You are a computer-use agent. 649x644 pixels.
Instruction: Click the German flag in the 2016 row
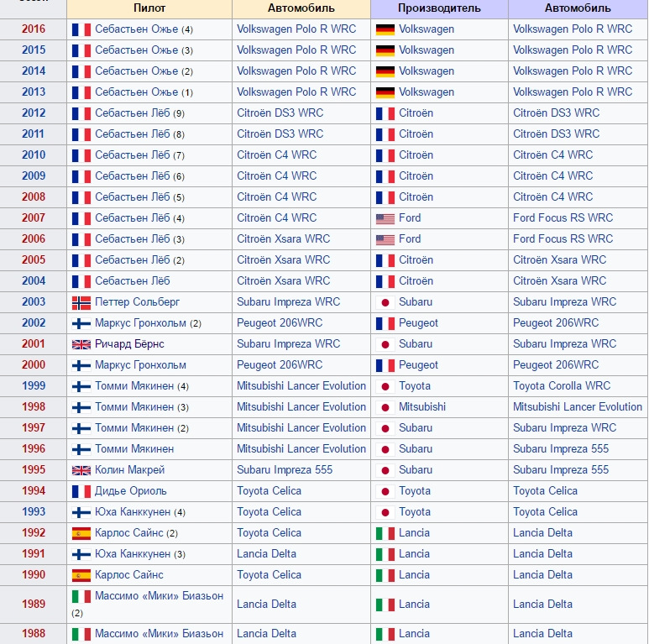pos(385,29)
